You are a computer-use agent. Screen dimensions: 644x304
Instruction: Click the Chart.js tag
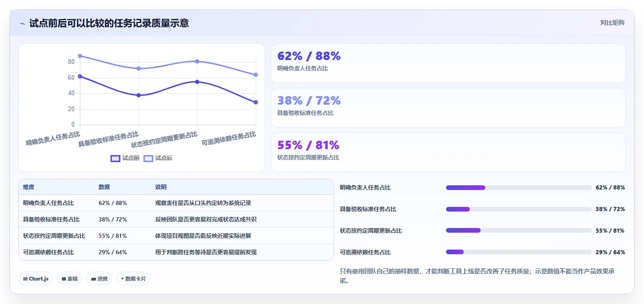click(x=36, y=279)
